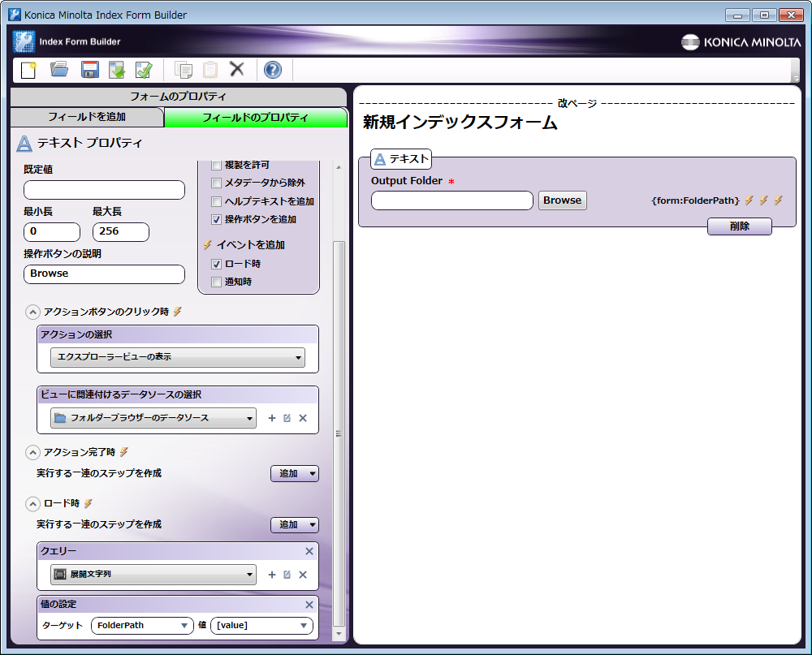Click the Browse button next to Output Folder
The width and height of the screenshot is (812, 655).
pos(562,200)
